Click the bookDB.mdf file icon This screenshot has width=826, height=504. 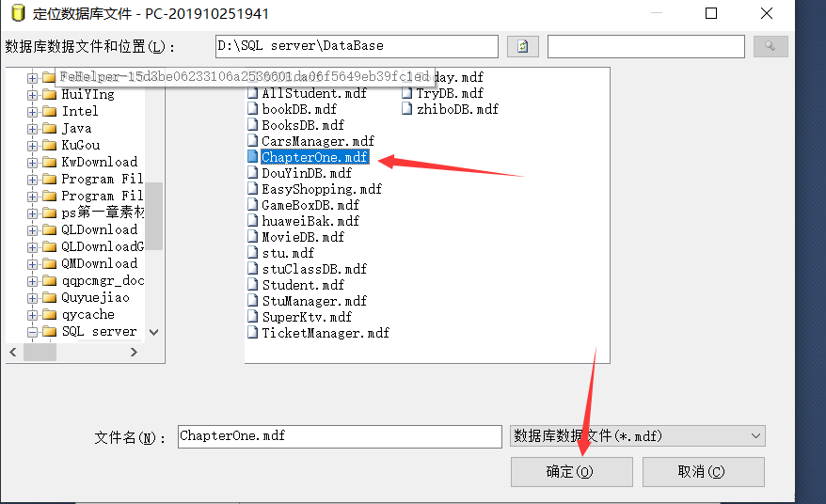(253, 109)
